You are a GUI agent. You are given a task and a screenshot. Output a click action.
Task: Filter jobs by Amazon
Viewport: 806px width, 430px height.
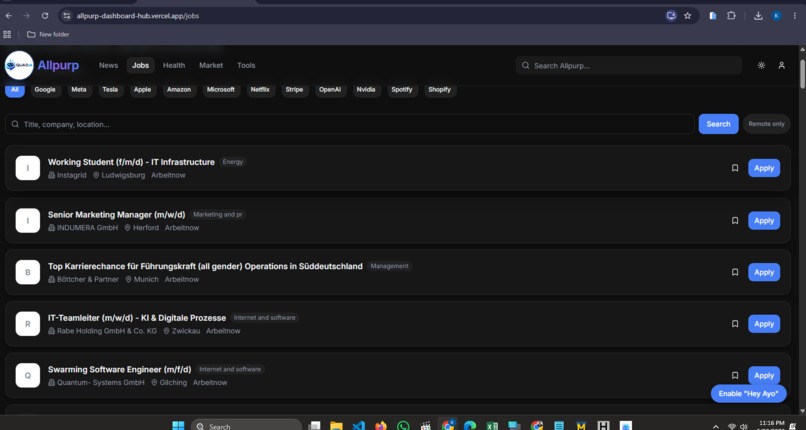coord(179,89)
